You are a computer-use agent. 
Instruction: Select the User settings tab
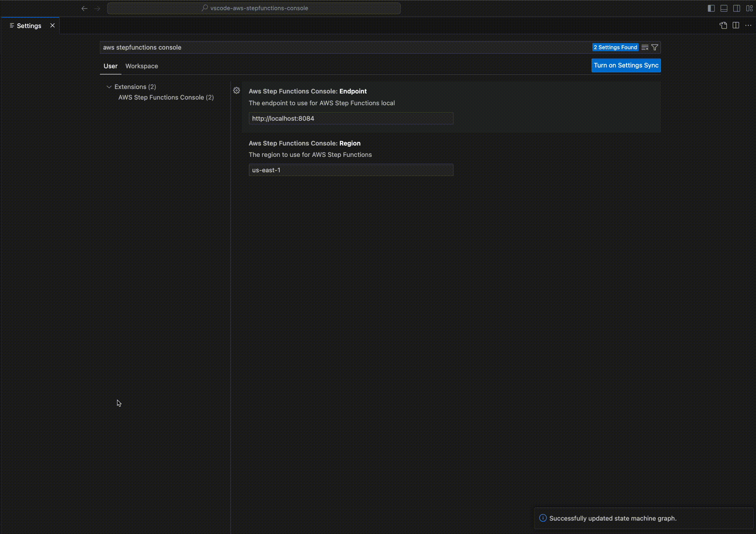pyautogui.click(x=110, y=66)
